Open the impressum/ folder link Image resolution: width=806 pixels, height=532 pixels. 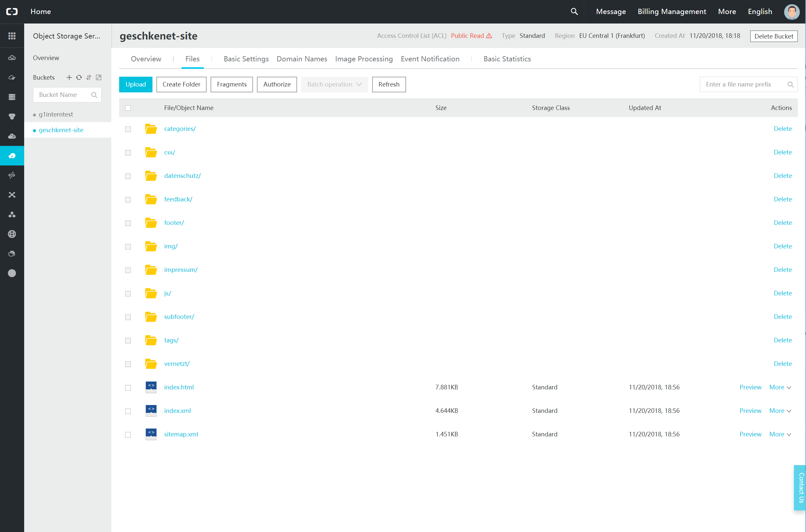coord(181,270)
